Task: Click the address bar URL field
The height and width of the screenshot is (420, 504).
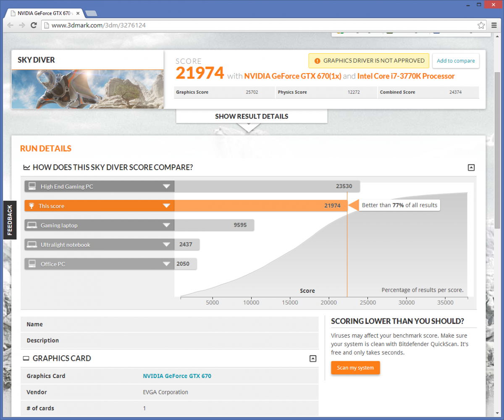Action: click(x=265, y=25)
